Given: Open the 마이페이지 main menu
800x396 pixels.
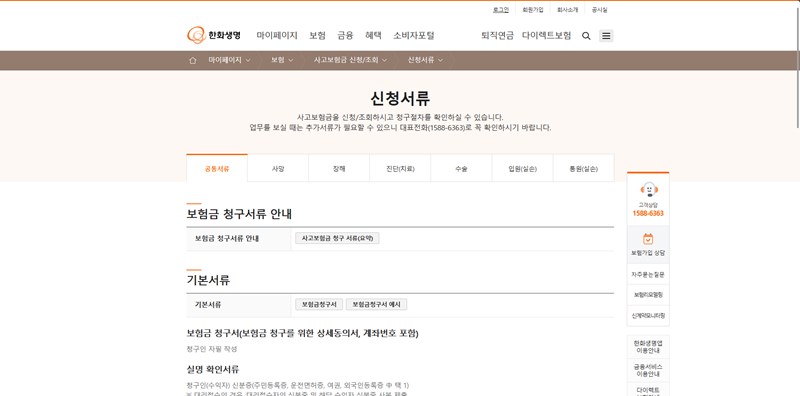Looking at the screenshot, I should [277, 36].
